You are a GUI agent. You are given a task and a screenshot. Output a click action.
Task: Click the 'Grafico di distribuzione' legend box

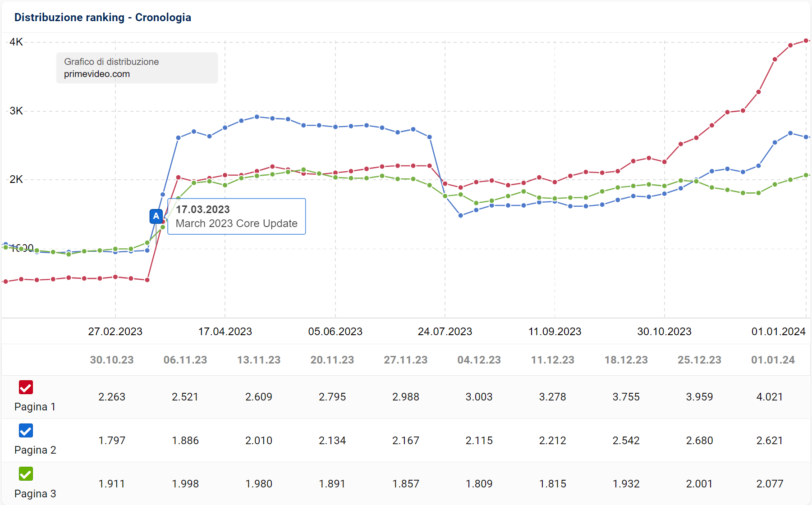pyautogui.click(x=137, y=68)
